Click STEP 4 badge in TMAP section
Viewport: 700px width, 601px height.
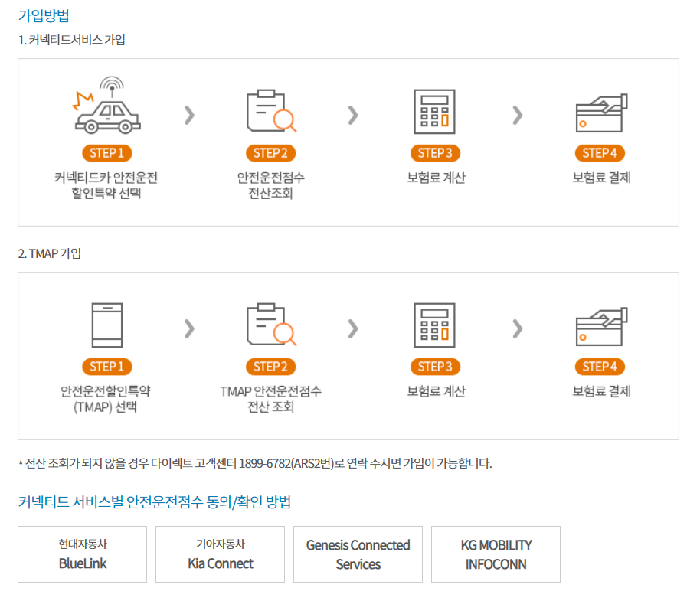point(600,367)
